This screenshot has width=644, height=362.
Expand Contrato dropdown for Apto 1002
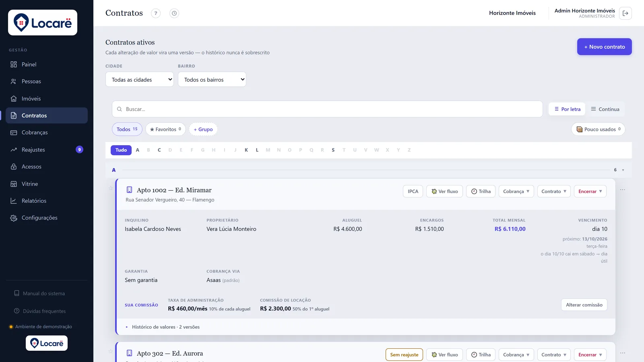pyautogui.click(x=554, y=191)
